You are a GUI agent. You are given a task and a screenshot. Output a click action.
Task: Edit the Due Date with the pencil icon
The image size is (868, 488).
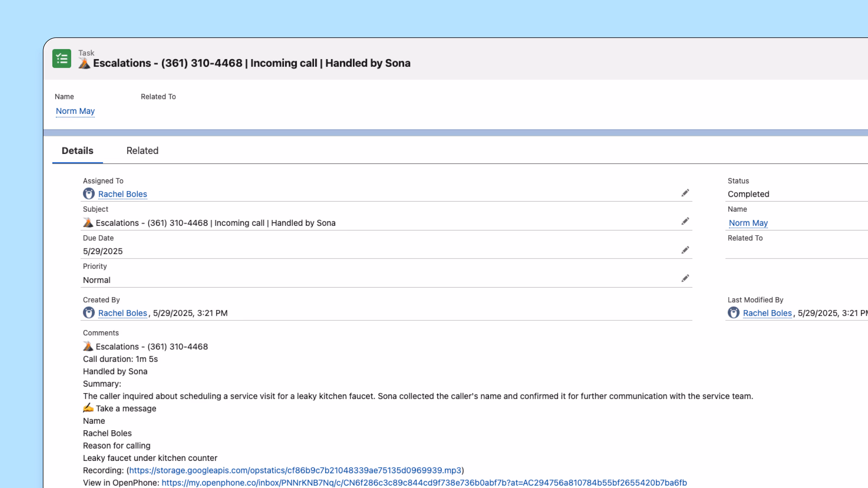[x=685, y=250]
